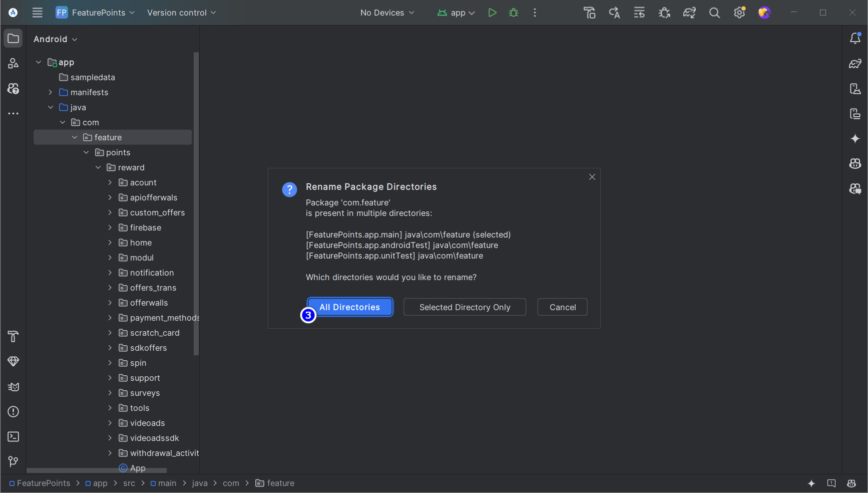868x493 pixels.
Task: Click the Debug app bug icon
Action: click(x=514, y=13)
